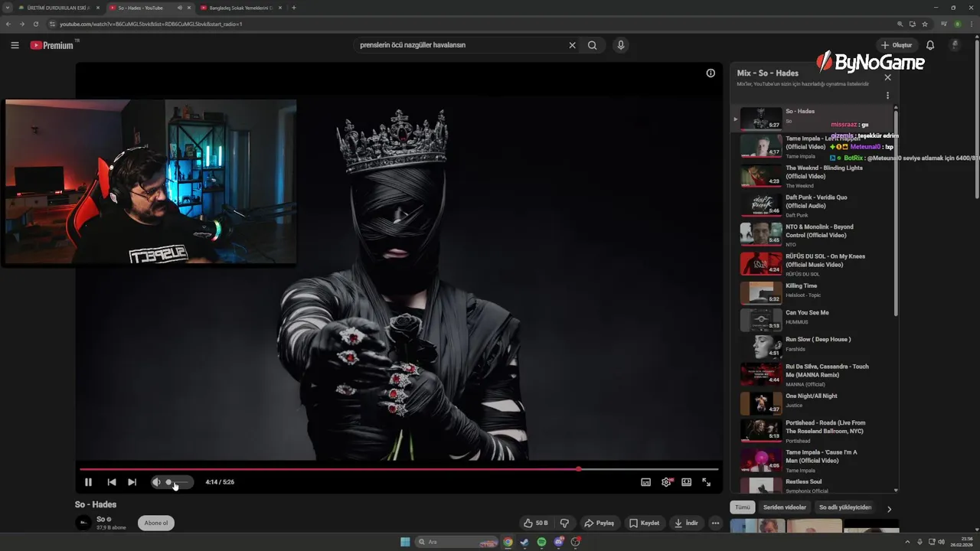Pause the playing video
Screen dimensions: 980x551
(x=88, y=482)
